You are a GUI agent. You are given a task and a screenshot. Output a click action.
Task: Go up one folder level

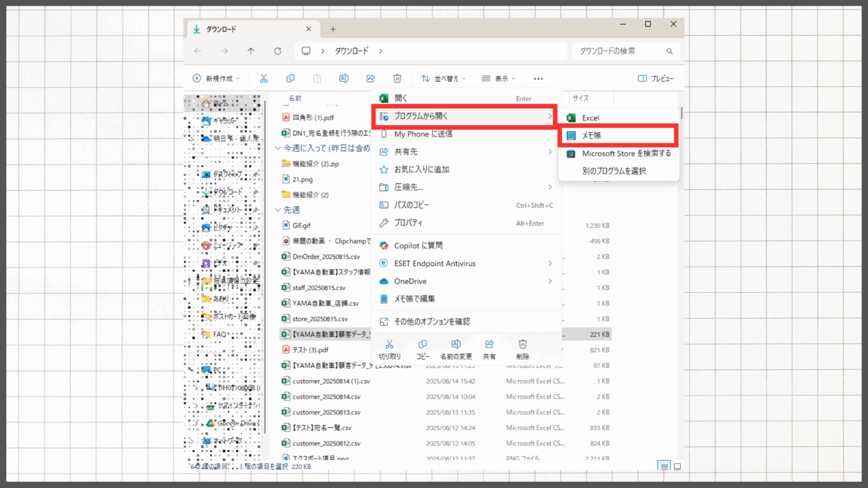(251, 51)
